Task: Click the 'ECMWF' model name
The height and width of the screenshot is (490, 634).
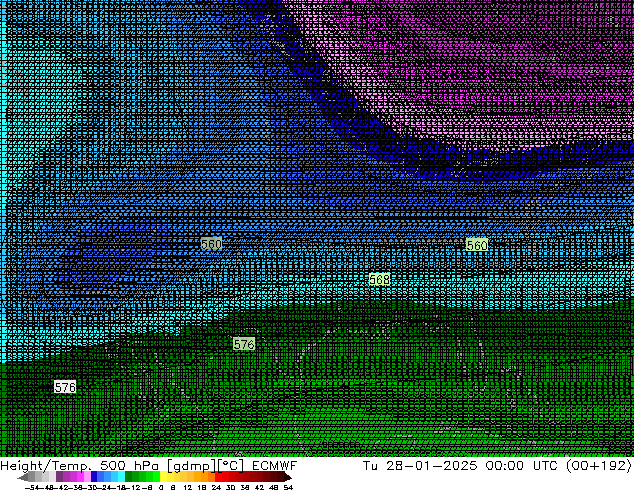Action: click(x=275, y=466)
